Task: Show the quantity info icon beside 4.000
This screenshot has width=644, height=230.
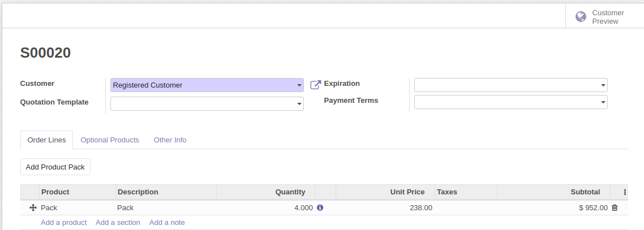Action: coord(320,207)
